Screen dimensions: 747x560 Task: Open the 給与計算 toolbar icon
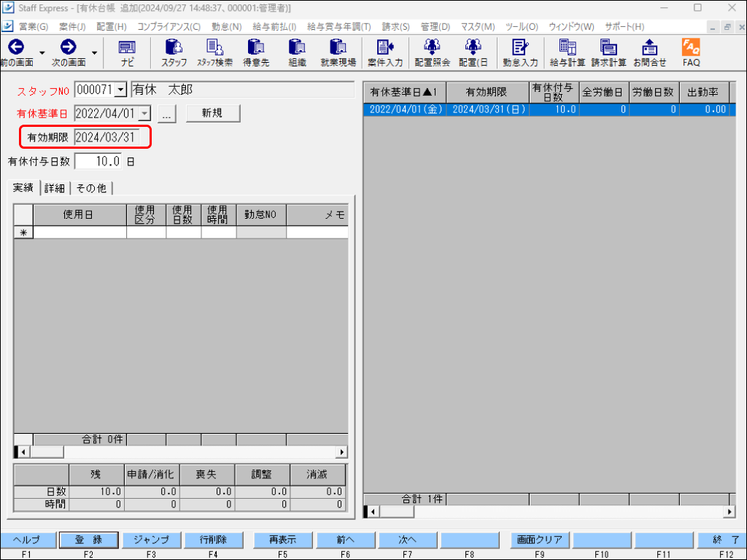click(x=568, y=52)
